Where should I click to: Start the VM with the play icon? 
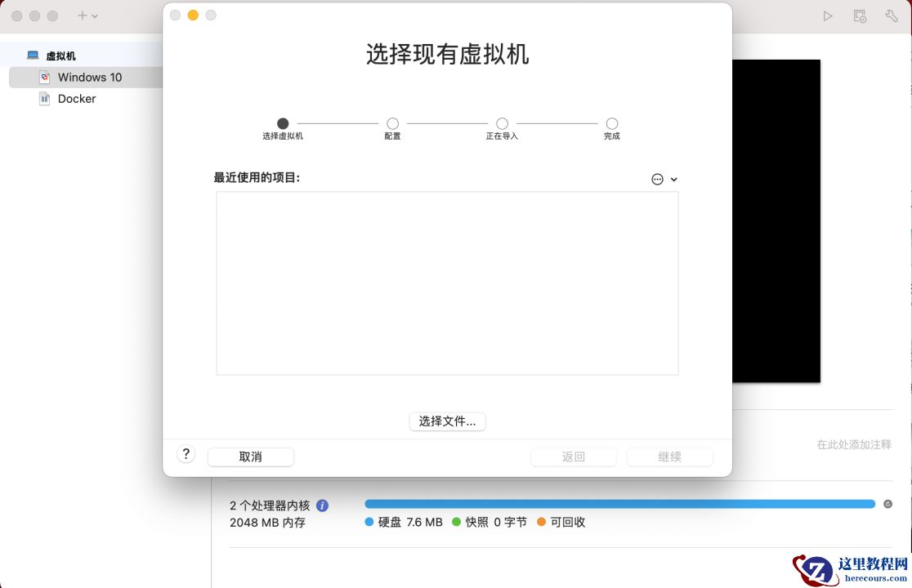[828, 16]
